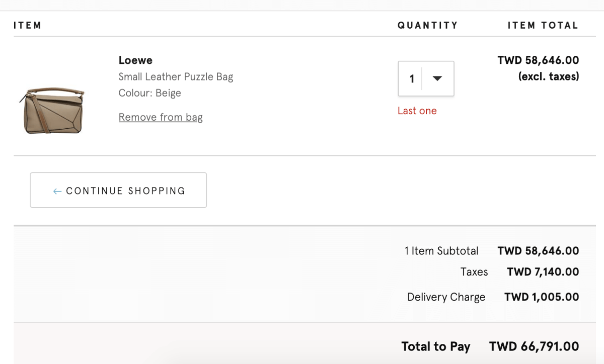Screen dimensions: 604x364
Task: Click the red Last one stock warning
Action: [417, 111]
